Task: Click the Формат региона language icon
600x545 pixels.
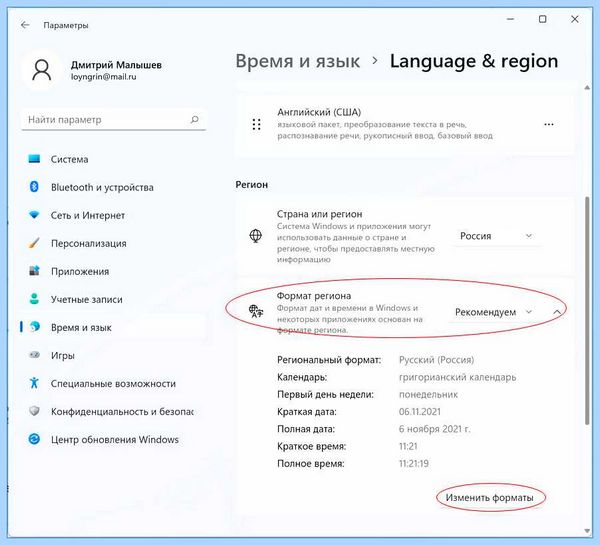Action: [x=256, y=311]
